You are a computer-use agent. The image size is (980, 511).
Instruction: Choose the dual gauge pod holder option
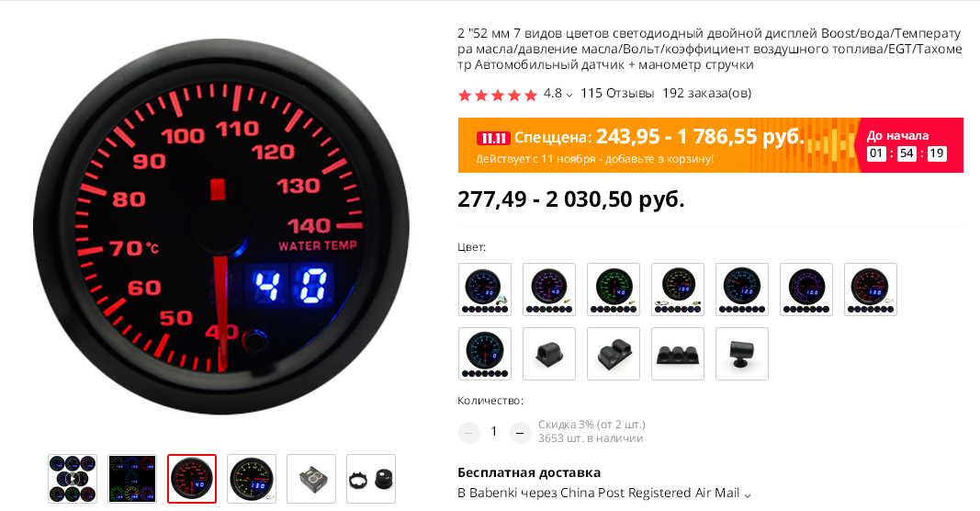pos(614,354)
